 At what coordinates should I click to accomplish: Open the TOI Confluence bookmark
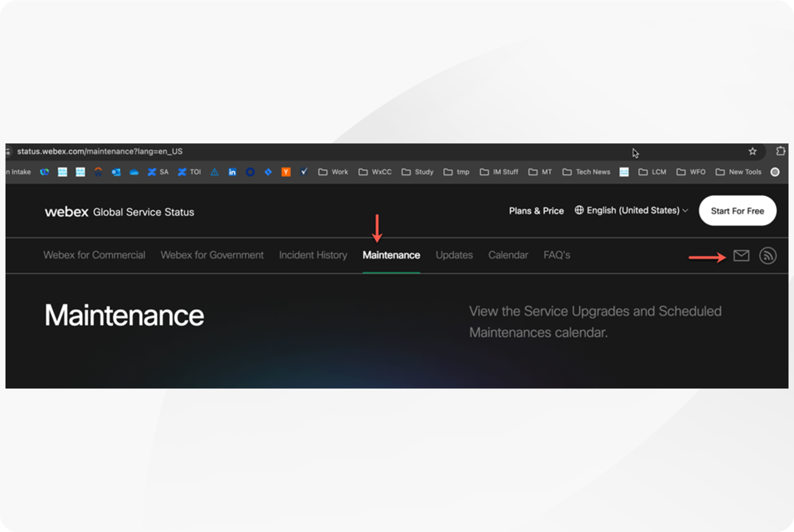189,172
